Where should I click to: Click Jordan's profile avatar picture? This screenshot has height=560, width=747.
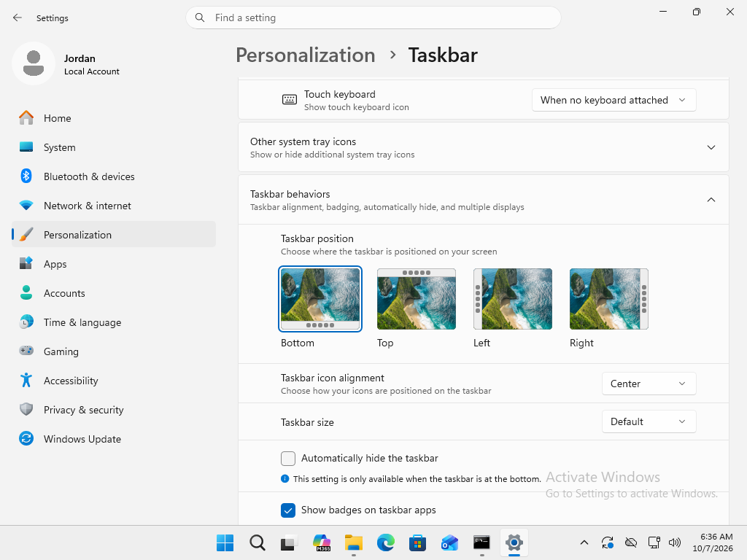34,63
